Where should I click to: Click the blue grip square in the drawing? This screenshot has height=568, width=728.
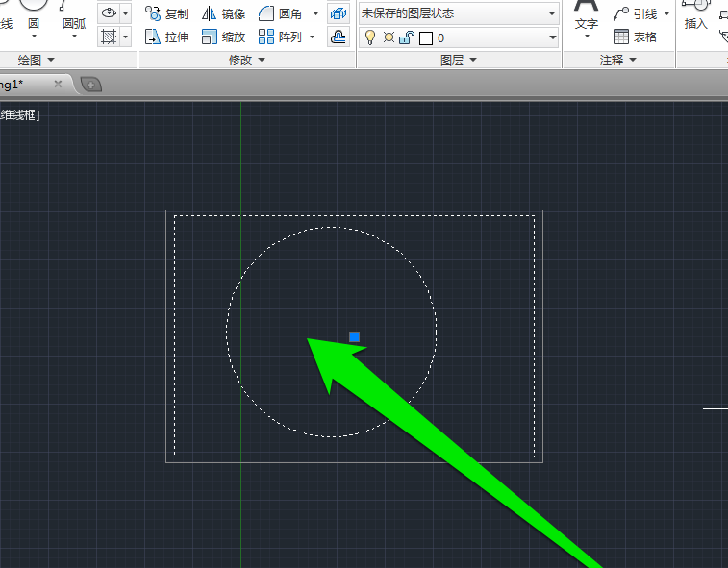click(x=354, y=337)
